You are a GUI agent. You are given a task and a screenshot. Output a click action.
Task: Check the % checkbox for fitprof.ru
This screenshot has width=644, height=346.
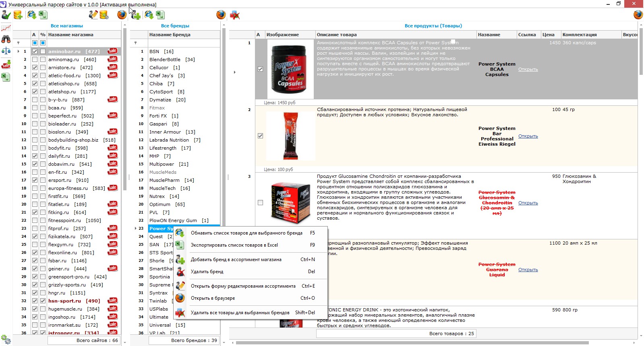click(x=43, y=229)
